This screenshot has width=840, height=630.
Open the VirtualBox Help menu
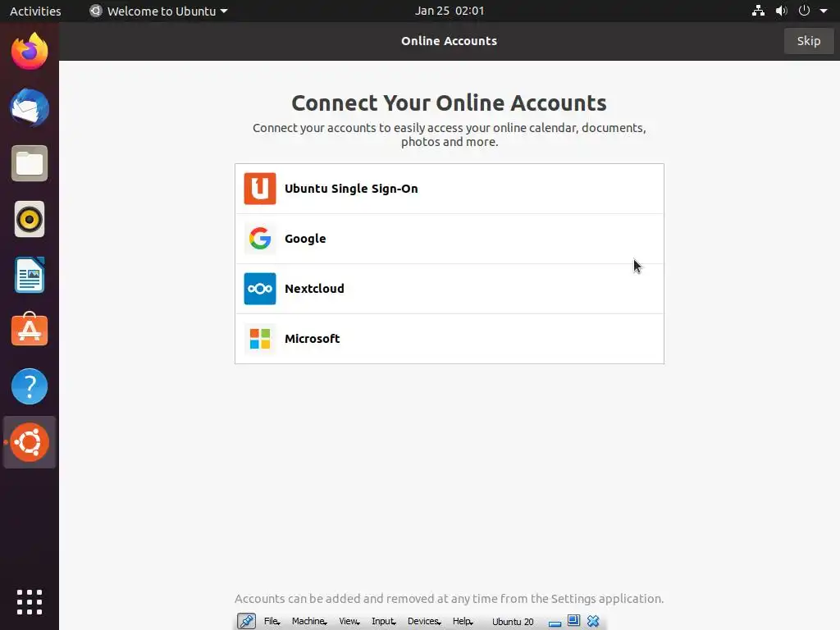click(463, 622)
